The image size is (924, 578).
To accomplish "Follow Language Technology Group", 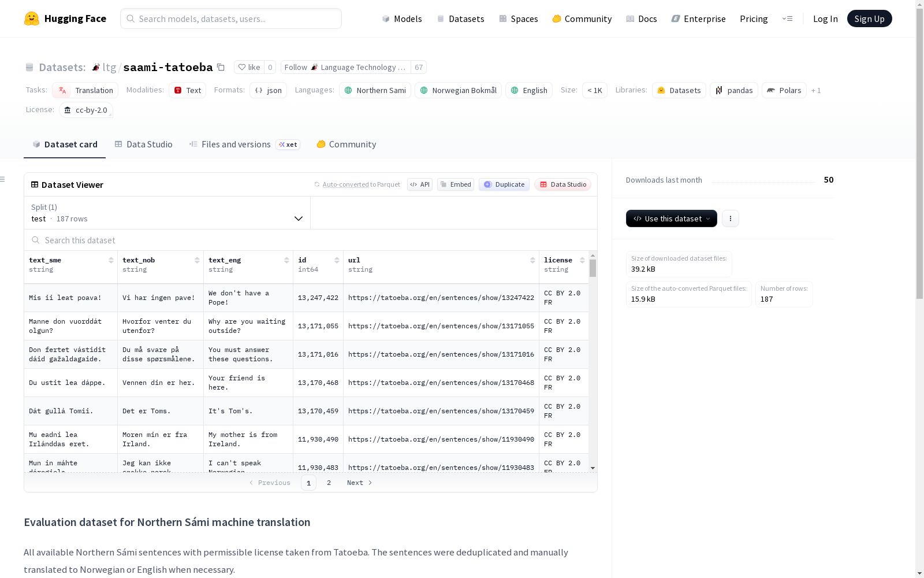I will point(345,67).
